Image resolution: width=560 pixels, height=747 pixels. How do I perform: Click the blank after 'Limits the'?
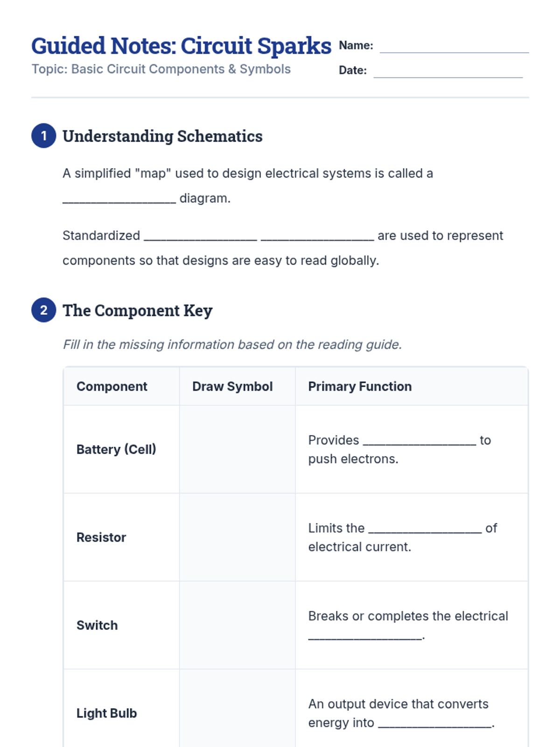[x=425, y=529]
